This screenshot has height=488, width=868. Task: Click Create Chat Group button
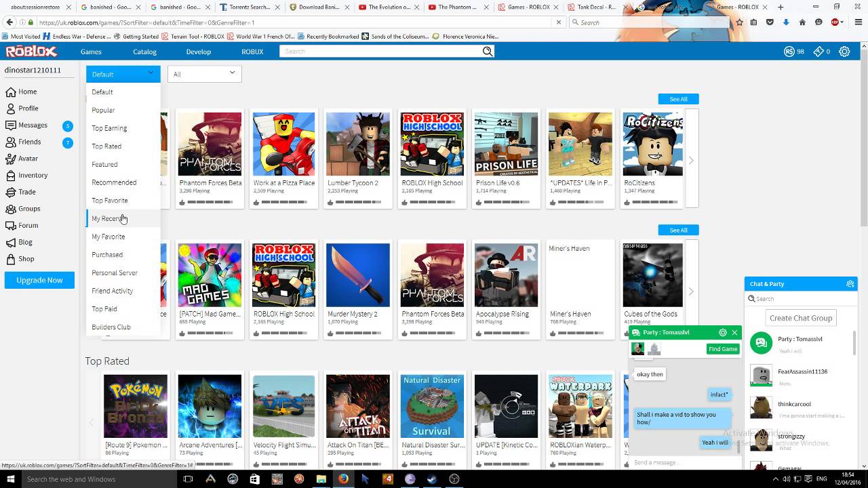pos(801,318)
